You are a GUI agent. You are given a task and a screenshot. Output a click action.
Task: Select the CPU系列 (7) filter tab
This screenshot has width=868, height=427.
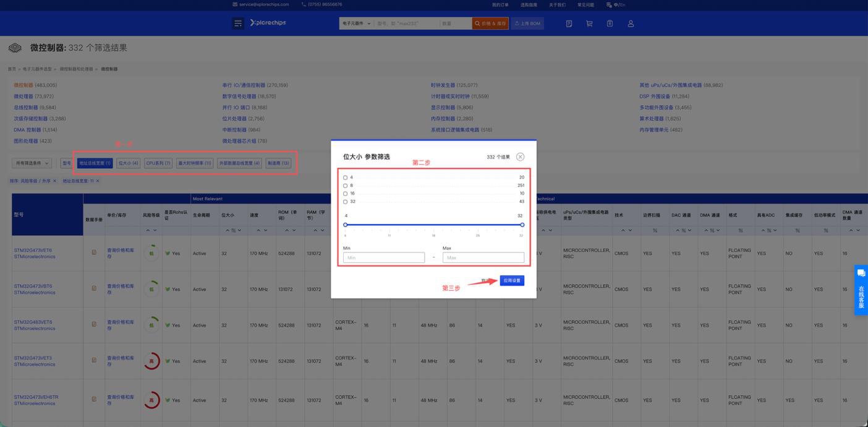(x=158, y=163)
